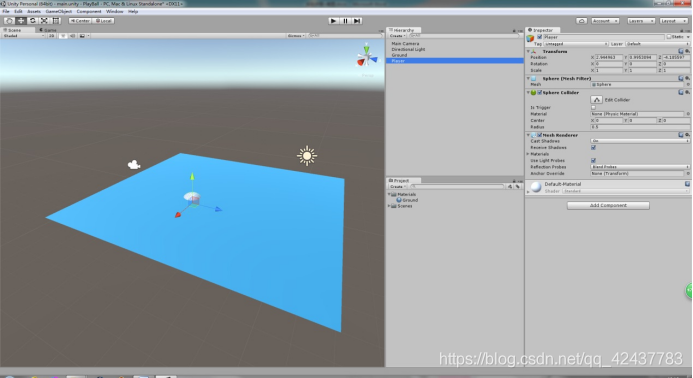This screenshot has height=378, width=693.
Task: Collapse the Materials folder in Project
Action: [389, 195]
